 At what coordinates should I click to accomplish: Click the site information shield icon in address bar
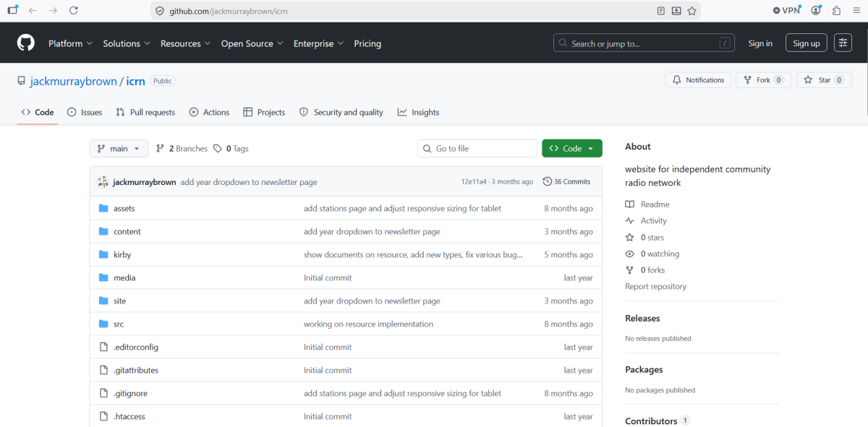(160, 11)
